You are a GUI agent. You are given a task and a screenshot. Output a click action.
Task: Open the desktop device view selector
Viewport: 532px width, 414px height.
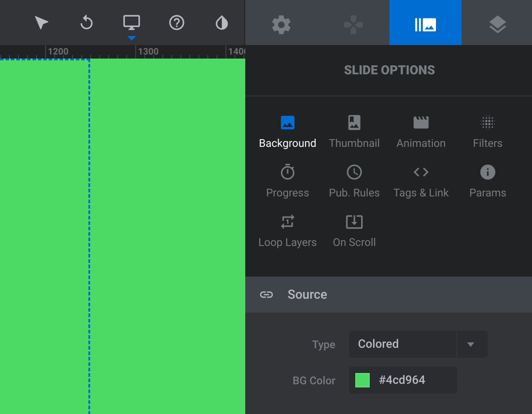coord(132,23)
